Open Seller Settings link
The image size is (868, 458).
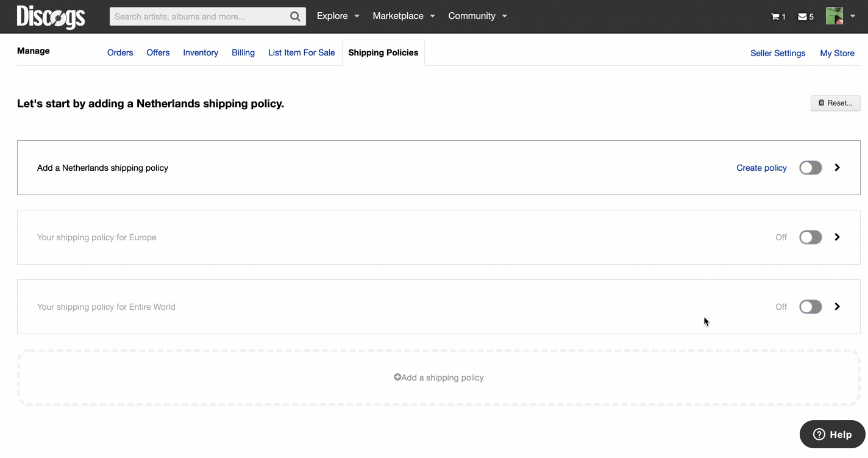click(x=778, y=53)
